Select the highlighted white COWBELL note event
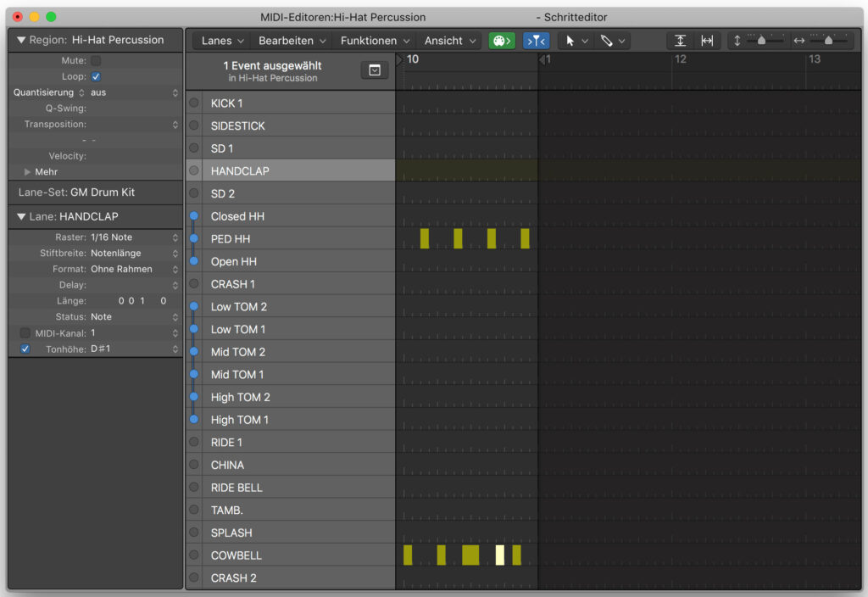This screenshot has width=868, height=597. pyautogui.click(x=499, y=555)
